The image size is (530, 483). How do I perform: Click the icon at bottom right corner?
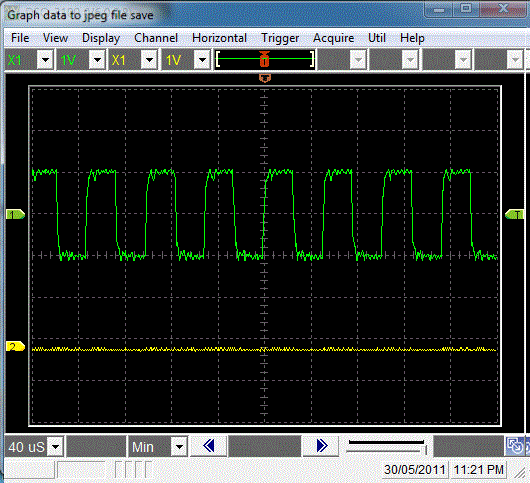[x=515, y=446]
